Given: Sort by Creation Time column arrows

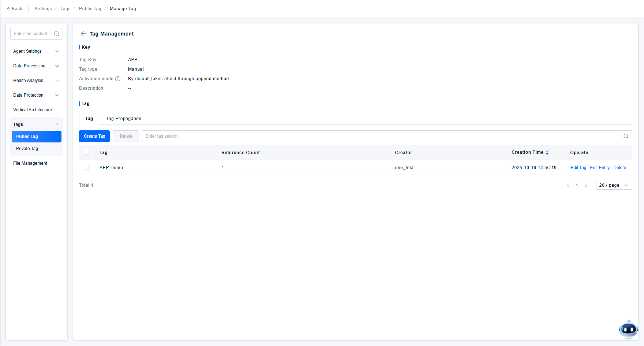Looking at the screenshot, I should (547, 153).
